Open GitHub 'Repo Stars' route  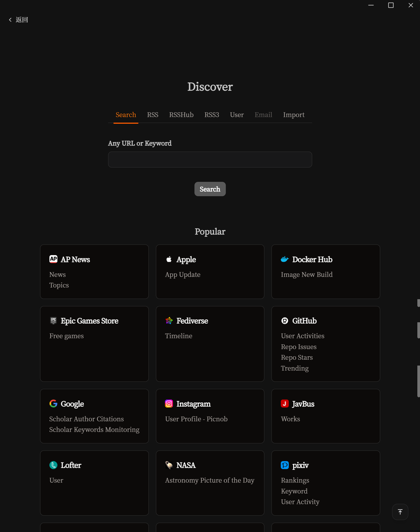pos(297,357)
